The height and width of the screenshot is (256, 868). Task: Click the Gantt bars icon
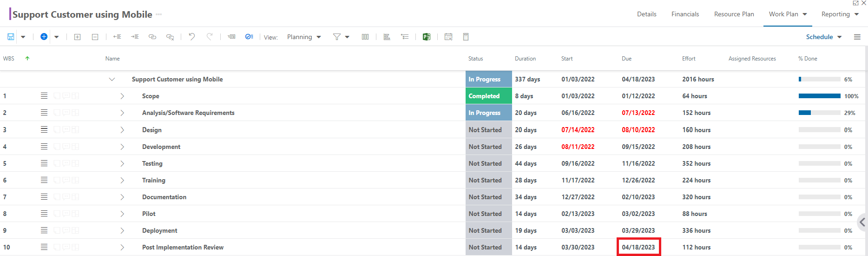pos(387,37)
